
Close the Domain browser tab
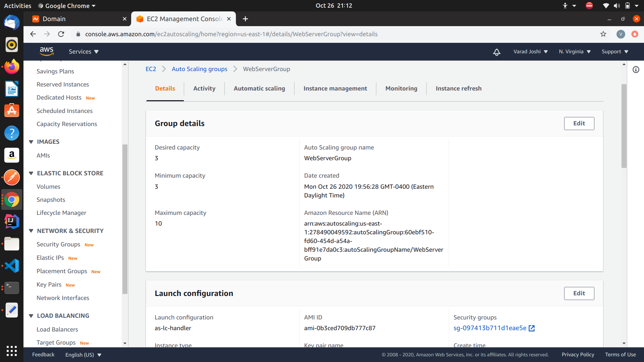[125, 19]
